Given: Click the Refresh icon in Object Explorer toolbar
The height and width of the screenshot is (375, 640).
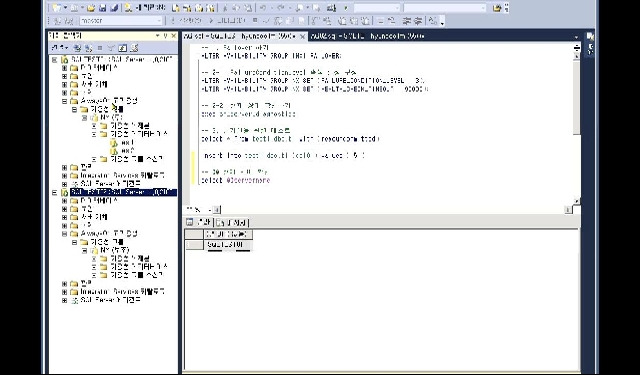Looking at the screenshot, I should point(123,48).
